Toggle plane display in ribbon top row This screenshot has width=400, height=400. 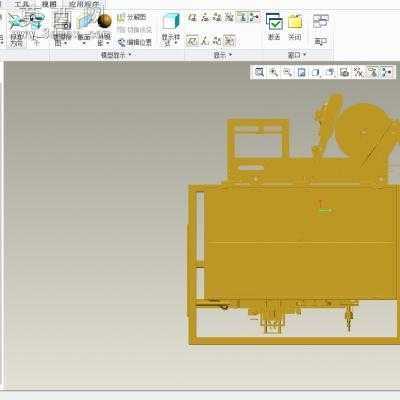tap(192, 17)
